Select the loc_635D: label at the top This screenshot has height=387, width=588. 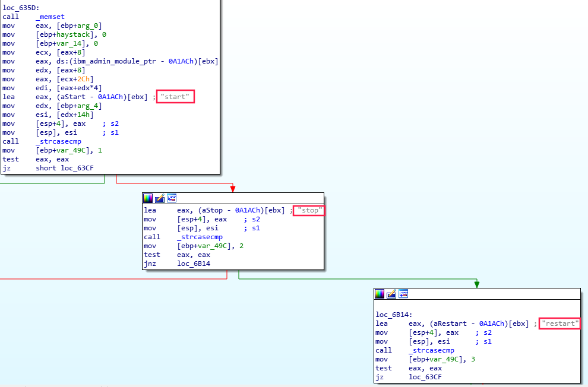pyautogui.click(x=21, y=8)
